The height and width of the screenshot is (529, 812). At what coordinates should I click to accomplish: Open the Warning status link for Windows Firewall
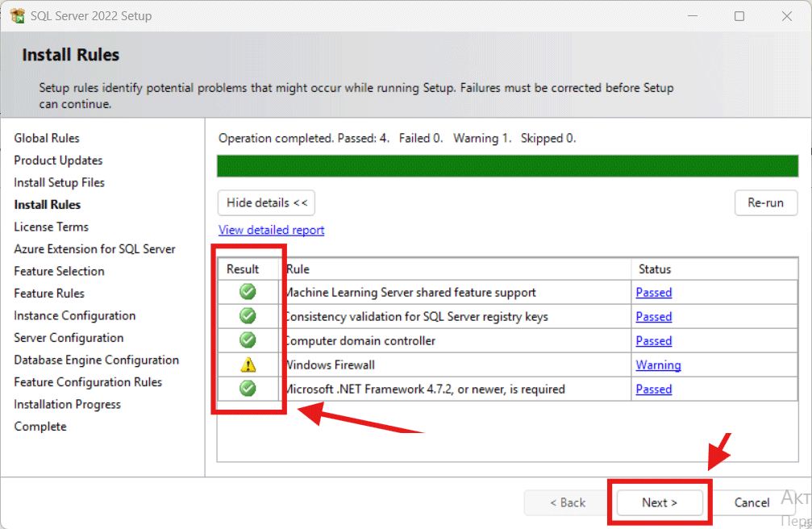658,364
